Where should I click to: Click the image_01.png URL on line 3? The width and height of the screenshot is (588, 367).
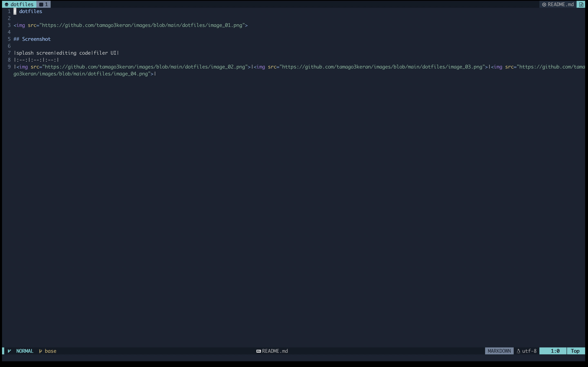[142, 25]
